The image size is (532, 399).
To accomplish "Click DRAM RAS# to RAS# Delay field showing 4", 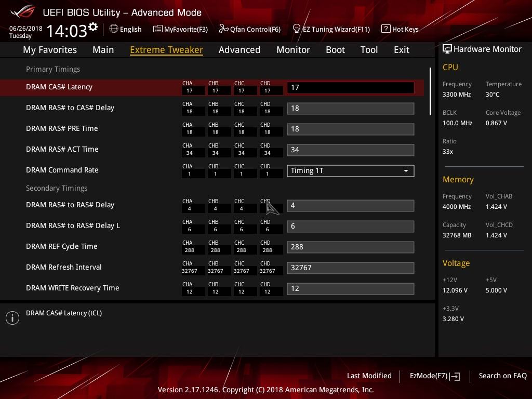I will pyautogui.click(x=350, y=205).
